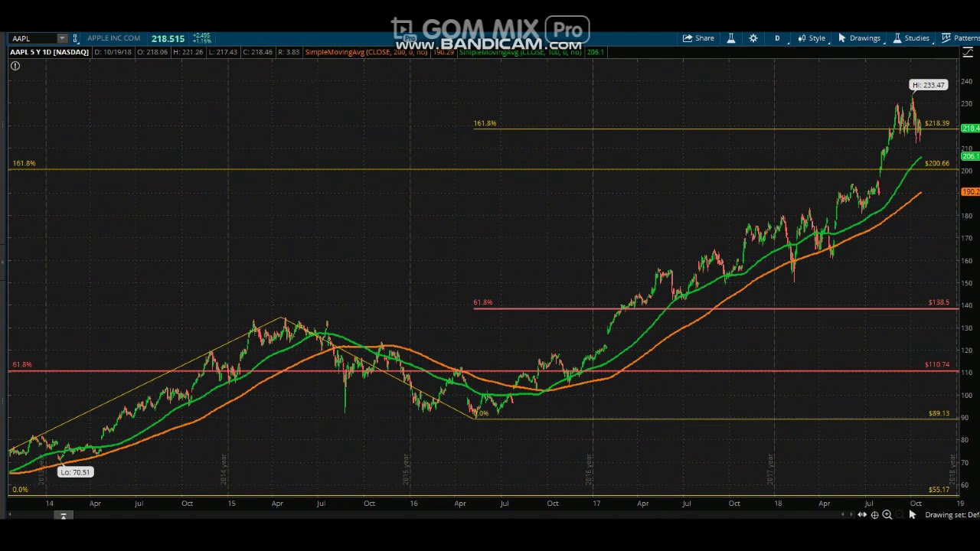Click the zoom out magnifier icon

[x=899, y=515]
